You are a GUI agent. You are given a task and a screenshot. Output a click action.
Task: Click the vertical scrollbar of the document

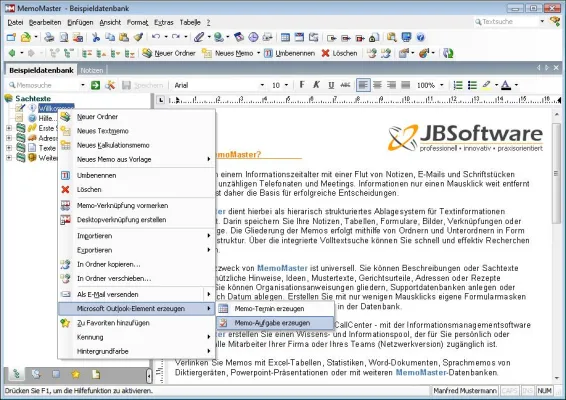tap(556, 245)
